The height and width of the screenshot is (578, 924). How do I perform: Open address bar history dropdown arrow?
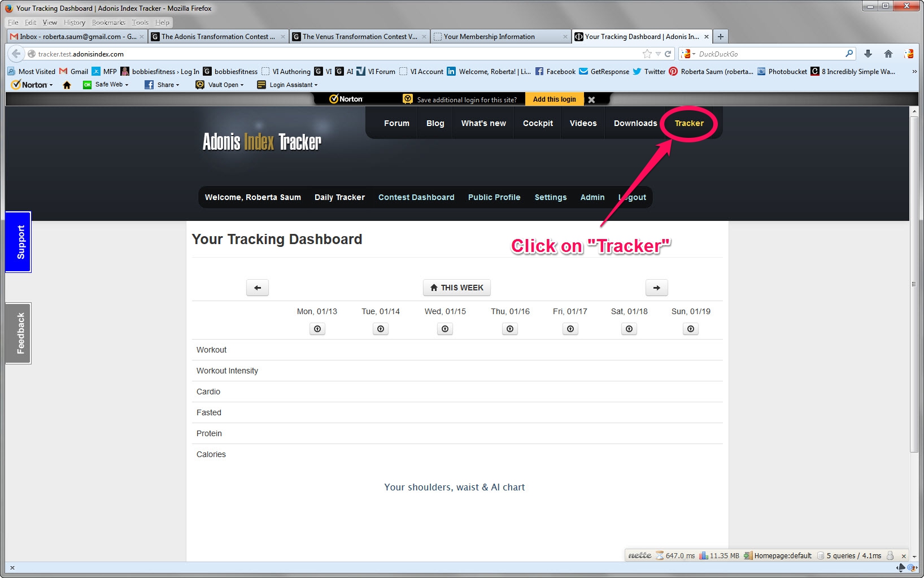(658, 54)
